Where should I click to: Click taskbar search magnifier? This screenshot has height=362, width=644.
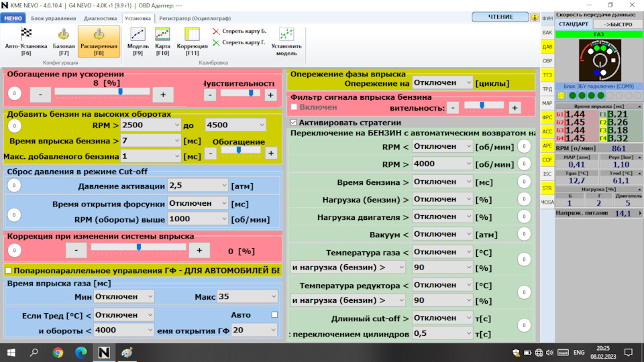pyautogui.click(x=34, y=353)
